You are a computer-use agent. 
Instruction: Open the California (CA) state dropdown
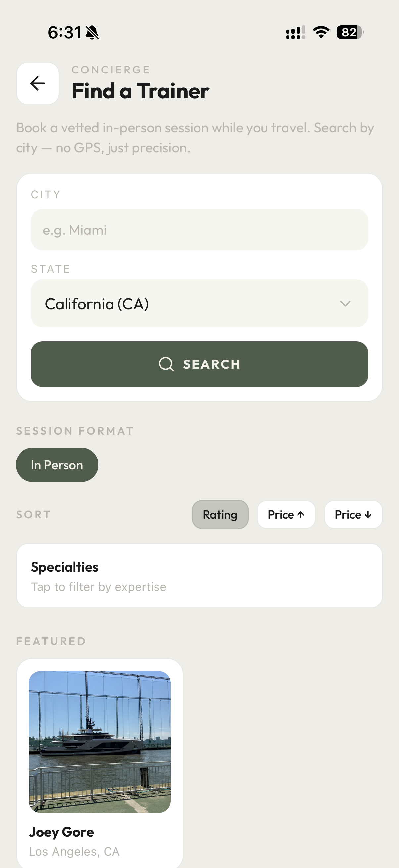click(x=199, y=304)
